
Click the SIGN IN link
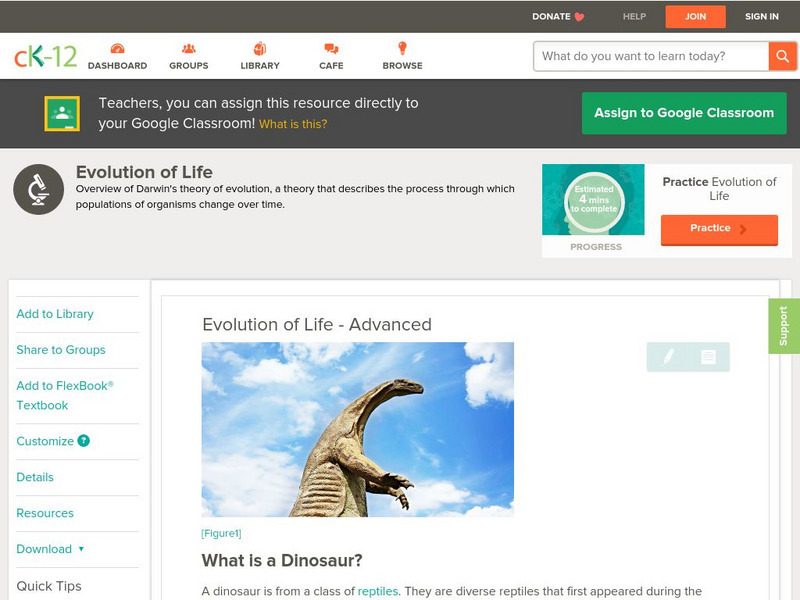click(762, 16)
